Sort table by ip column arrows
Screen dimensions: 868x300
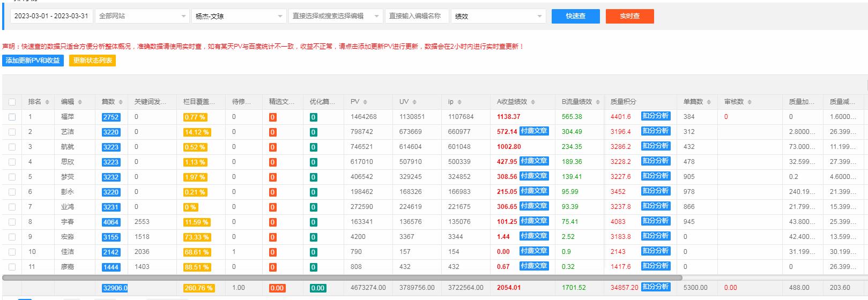pyautogui.click(x=459, y=102)
